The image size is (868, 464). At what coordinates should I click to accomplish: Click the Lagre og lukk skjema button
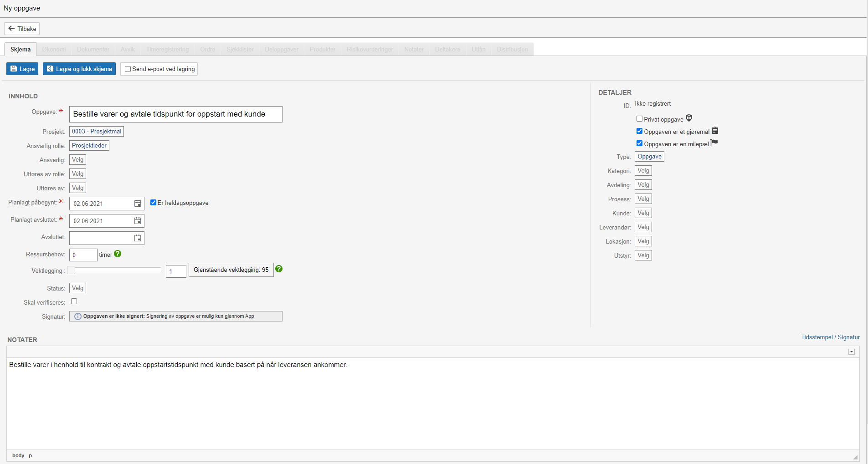79,69
